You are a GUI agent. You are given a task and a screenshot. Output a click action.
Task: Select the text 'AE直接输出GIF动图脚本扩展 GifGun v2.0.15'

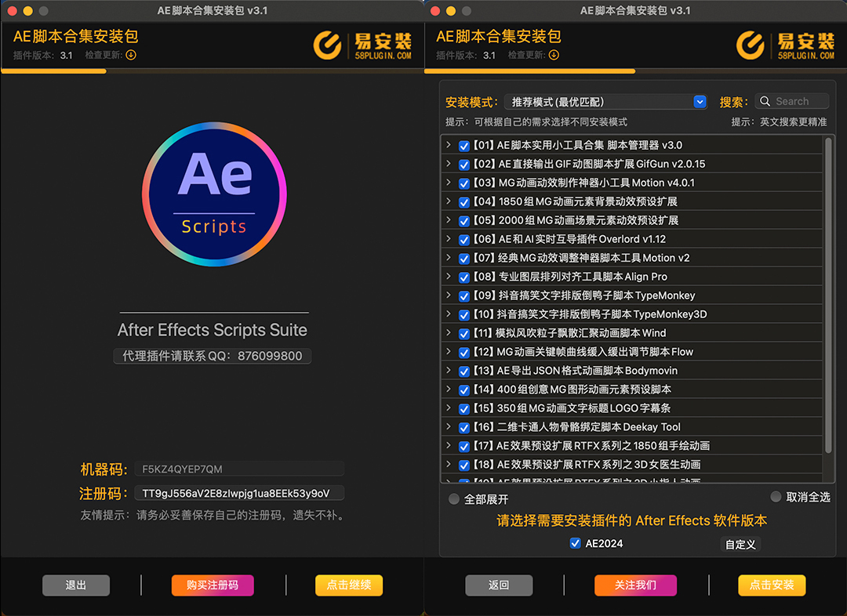point(602,164)
